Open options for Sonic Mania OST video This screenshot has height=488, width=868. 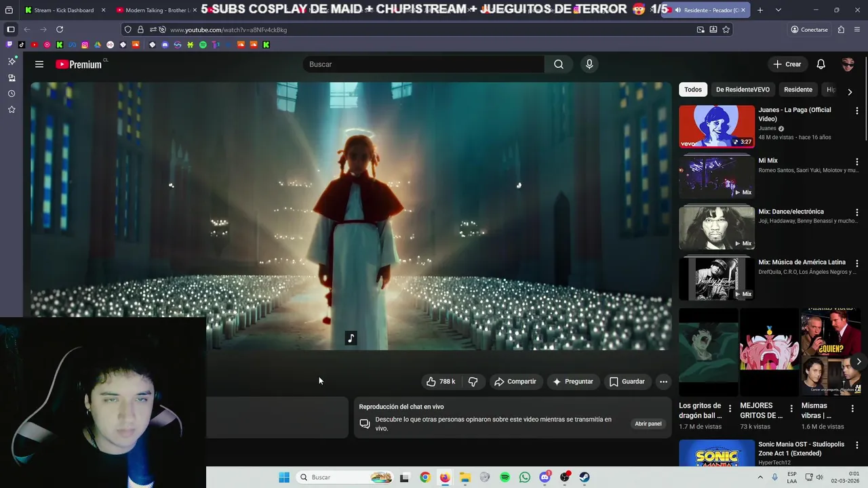(856, 445)
